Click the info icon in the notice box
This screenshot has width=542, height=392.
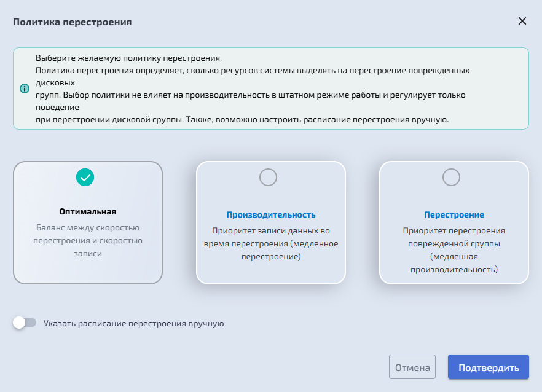click(x=25, y=88)
